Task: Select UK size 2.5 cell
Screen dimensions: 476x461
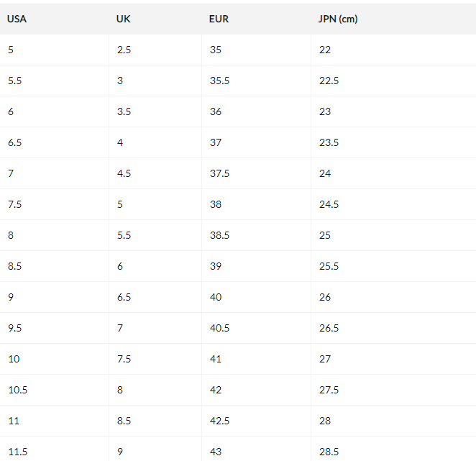Action: (x=124, y=50)
